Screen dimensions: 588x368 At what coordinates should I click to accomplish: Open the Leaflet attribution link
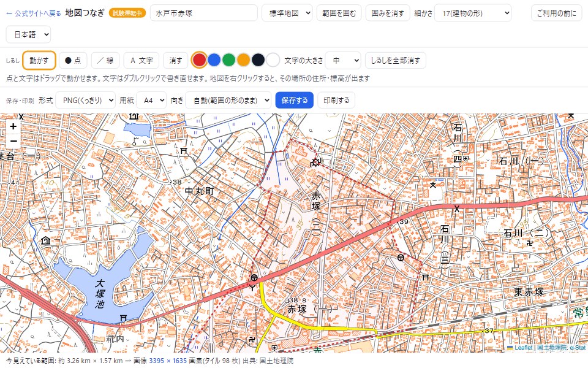click(x=520, y=348)
